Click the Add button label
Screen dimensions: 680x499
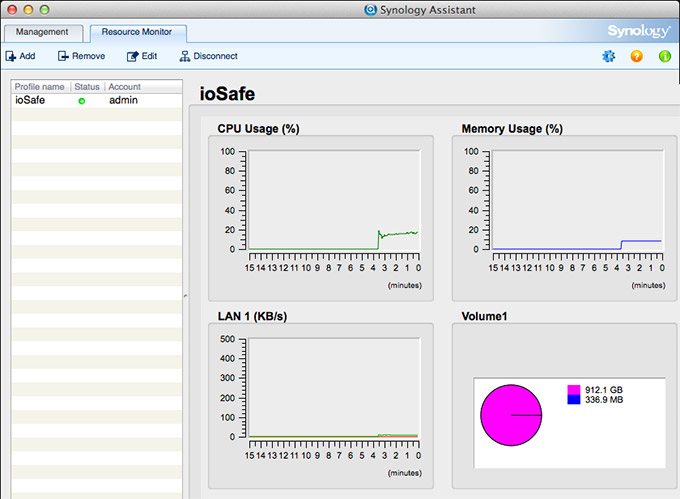point(27,56)
